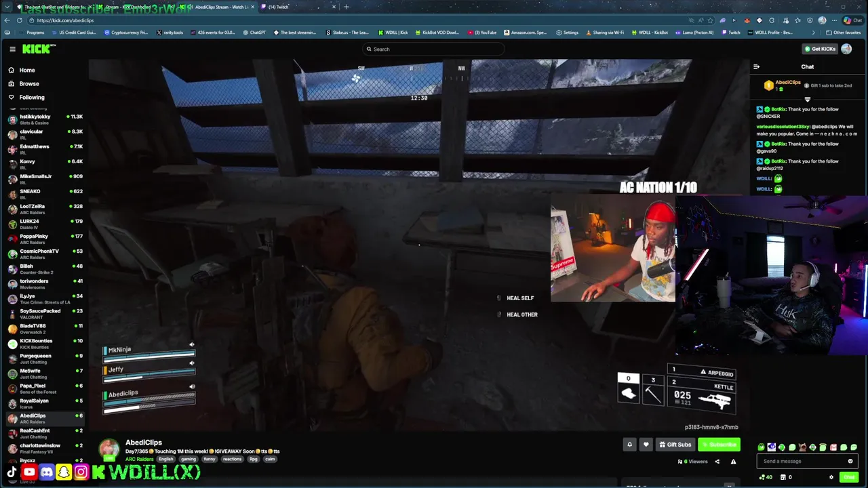Send message with green Chat button

point(848,477)
